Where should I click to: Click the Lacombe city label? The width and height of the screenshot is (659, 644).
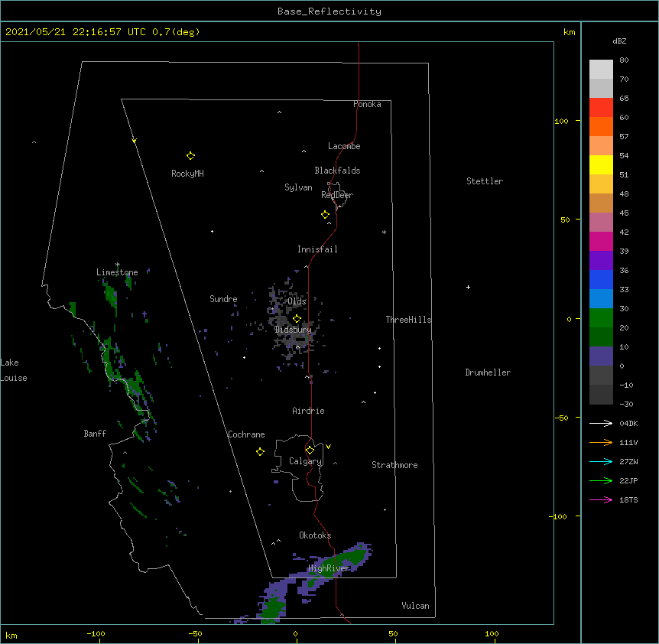[344, 146]
